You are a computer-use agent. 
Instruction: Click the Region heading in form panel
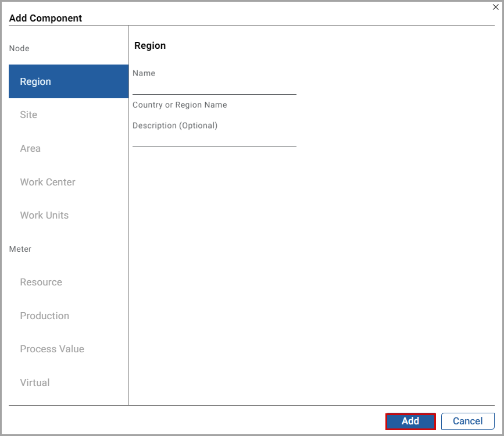(x=150, y=45)
